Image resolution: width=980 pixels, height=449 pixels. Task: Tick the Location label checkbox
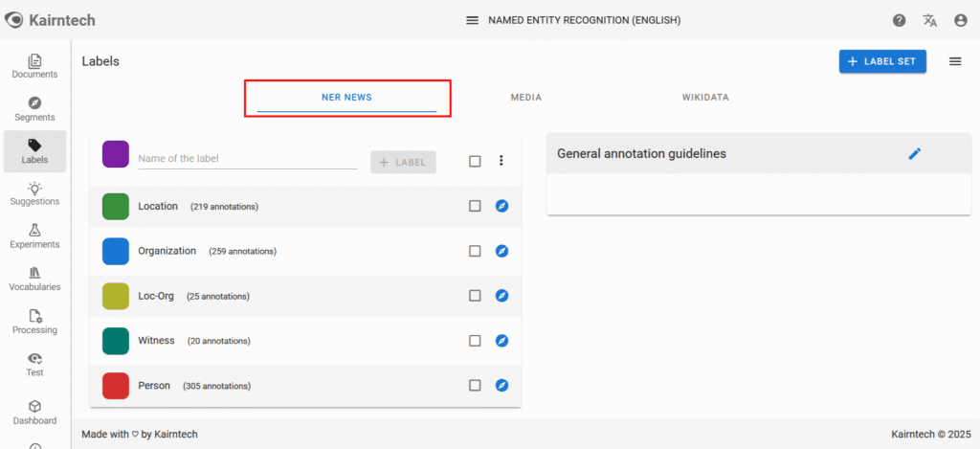pos(475,206)
